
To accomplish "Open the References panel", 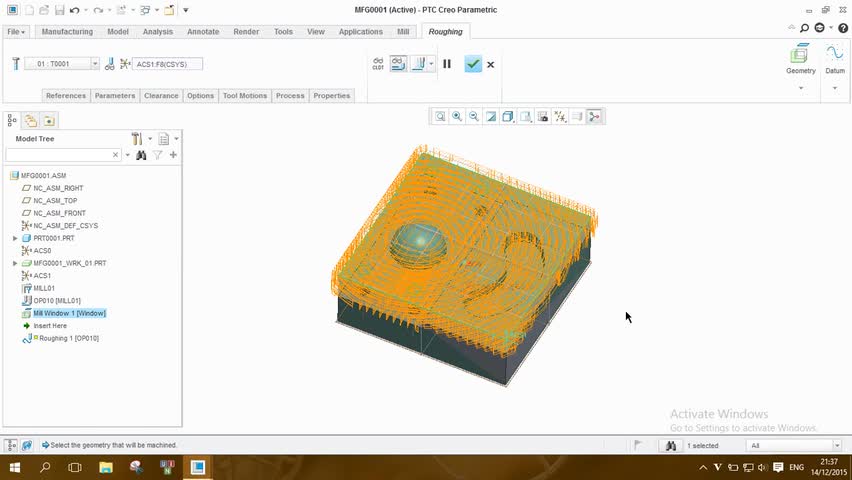I will click(x=66, y=96).
